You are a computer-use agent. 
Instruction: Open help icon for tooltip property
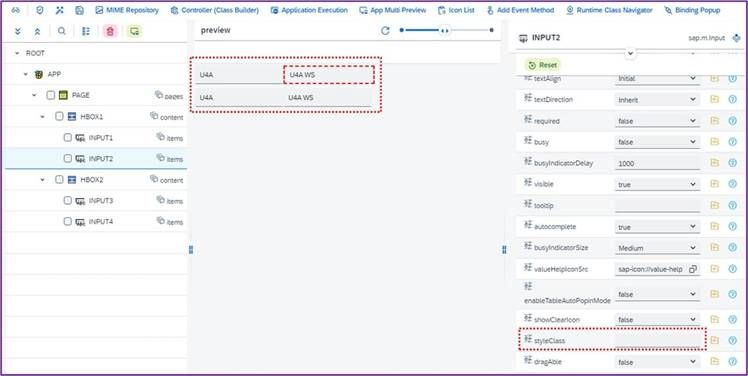(733, 205)
